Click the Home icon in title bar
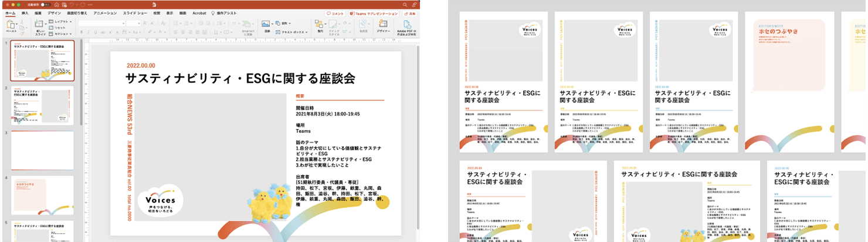 coord(56,5)
